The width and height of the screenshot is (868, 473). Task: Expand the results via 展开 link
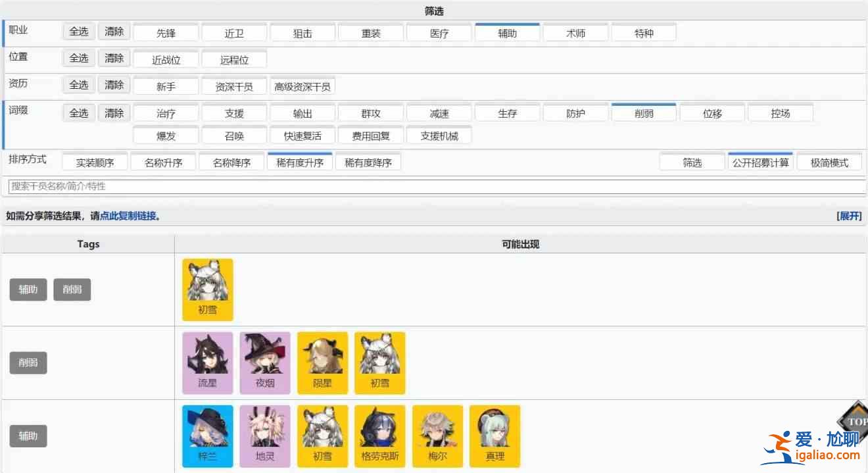tap(848, 216)
